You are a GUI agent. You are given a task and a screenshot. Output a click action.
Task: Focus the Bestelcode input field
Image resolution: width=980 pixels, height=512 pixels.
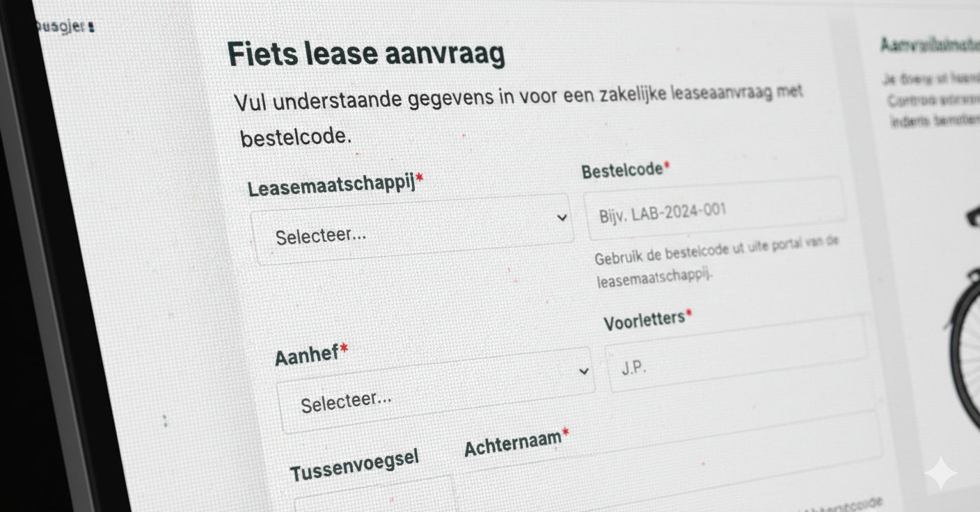click(x=713, y=208)
